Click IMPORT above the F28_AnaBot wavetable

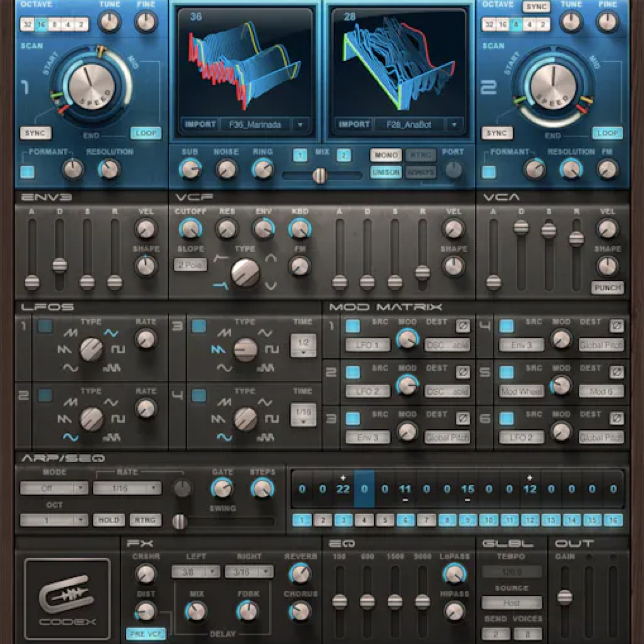pos(354,124)
